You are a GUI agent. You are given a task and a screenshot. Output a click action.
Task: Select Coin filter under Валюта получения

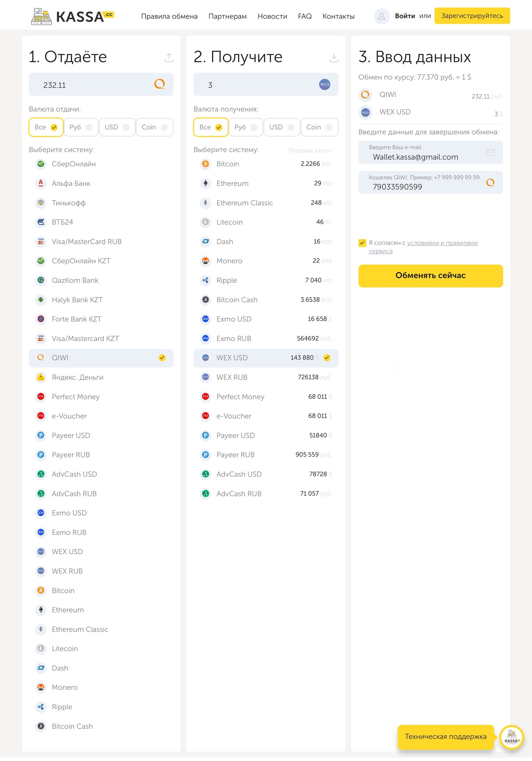coord(319,127)
